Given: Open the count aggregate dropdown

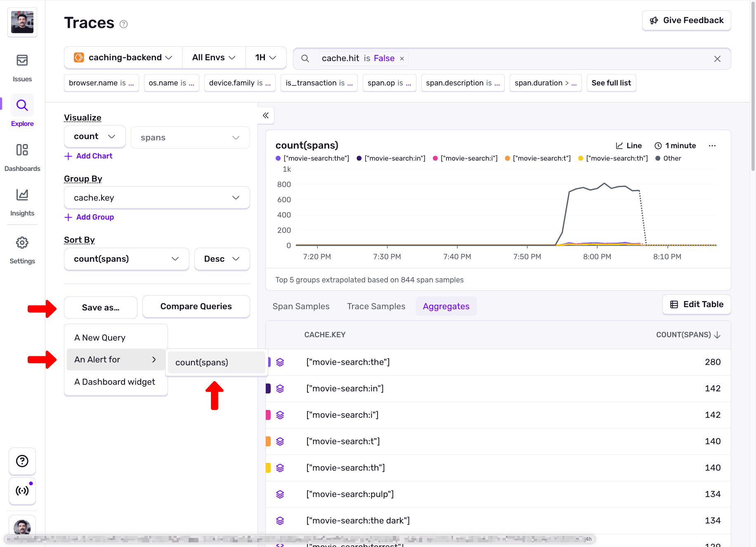Looking at the screenshot, I should (95, 137).
